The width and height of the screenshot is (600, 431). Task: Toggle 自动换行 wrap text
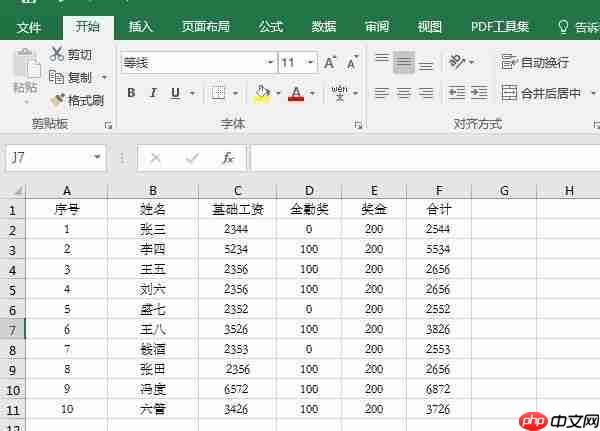(535, 62)
